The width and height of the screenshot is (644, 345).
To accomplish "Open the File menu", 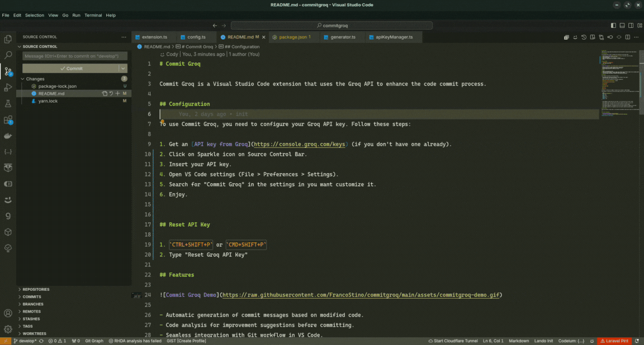I will coord(6,15).
